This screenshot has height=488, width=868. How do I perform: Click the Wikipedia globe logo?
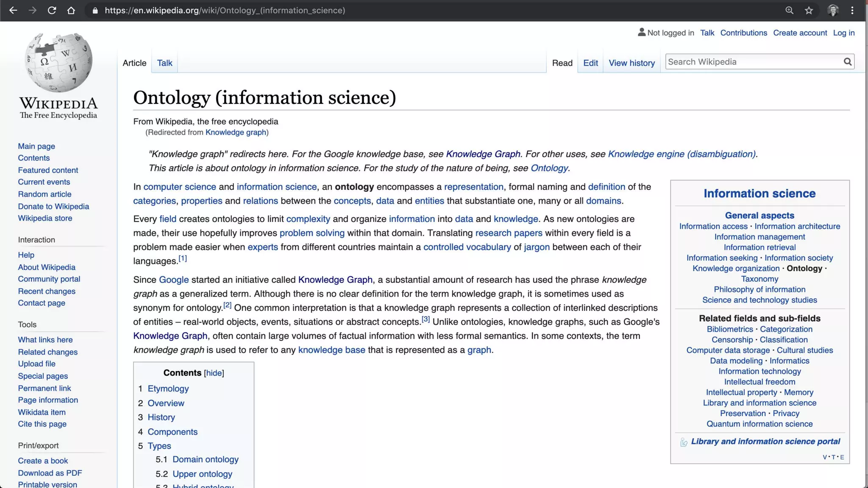click(x=58, y=62)
